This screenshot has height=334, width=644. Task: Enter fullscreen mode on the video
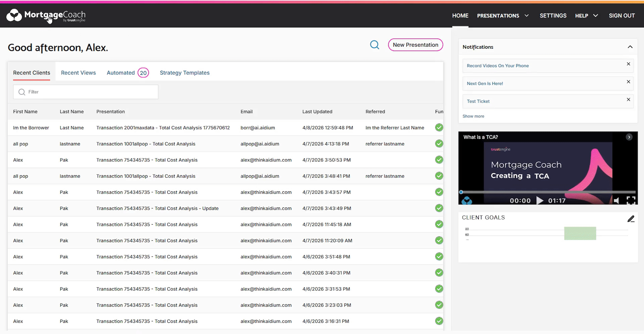(x=631, y=200)
